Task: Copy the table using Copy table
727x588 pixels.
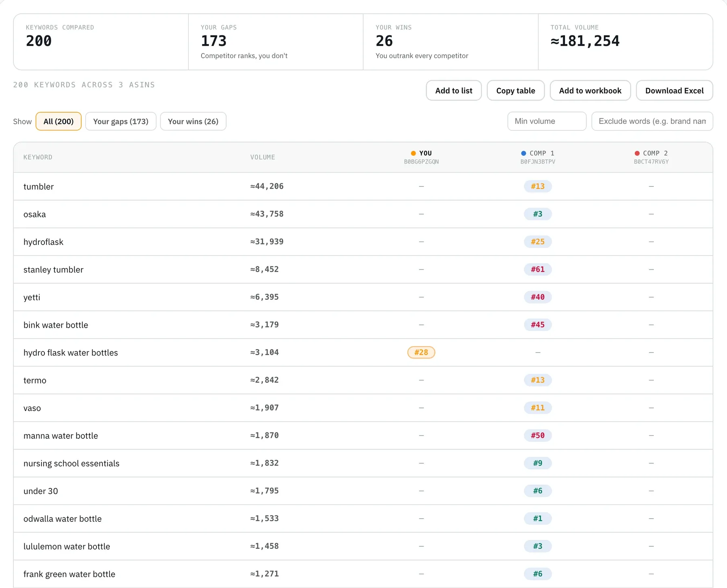Action: click(515, 90)
